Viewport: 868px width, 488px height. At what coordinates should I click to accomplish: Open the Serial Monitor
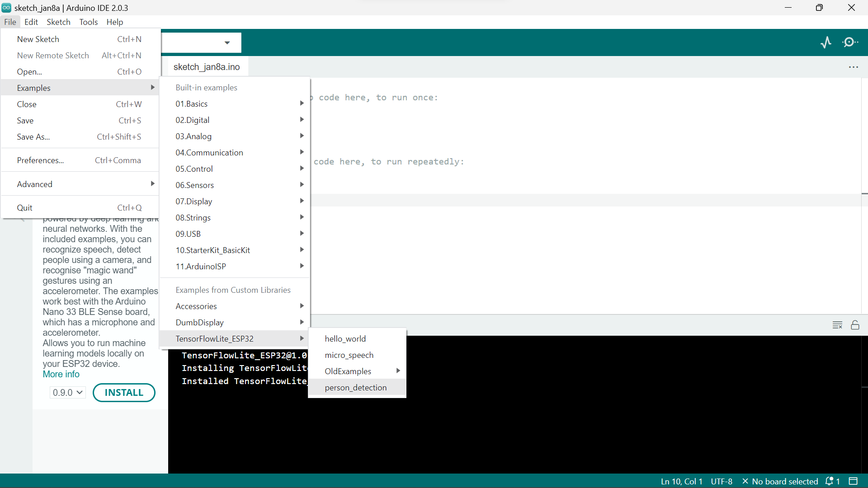point(850,42)
